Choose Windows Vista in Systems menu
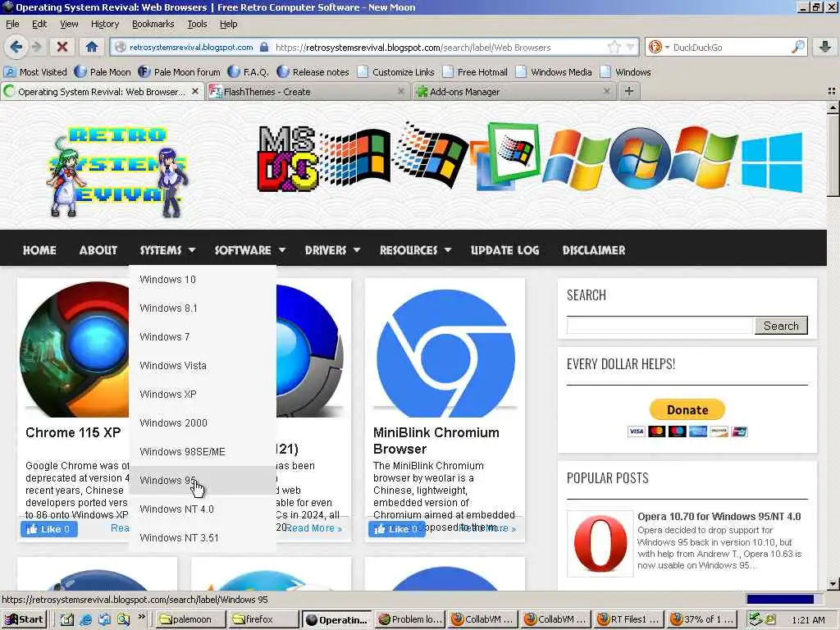This screenshot has height=630, width=840. 203,366
